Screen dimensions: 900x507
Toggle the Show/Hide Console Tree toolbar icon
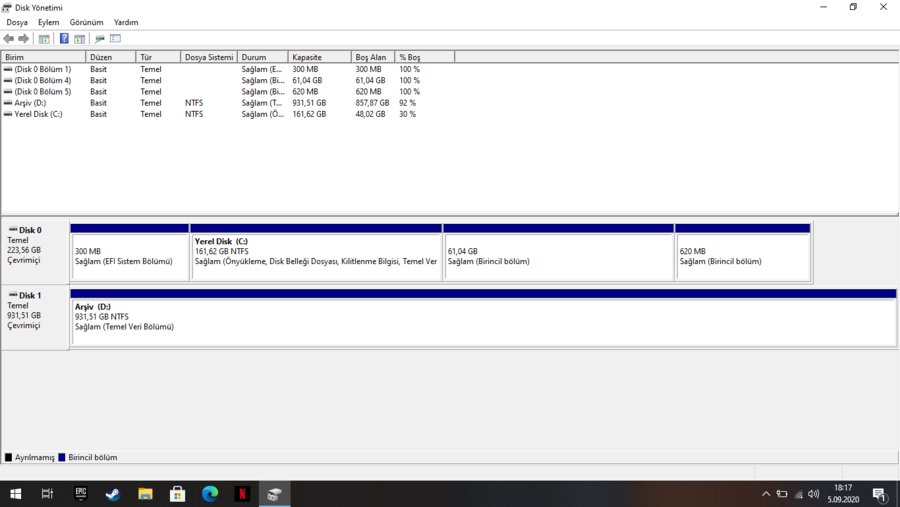[44, 38]
